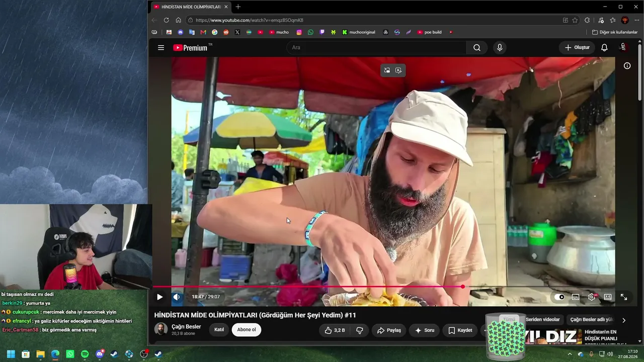The height and width of the screenshot is (362, 644).
Task: Open the X bookmark
Action: 237,32
